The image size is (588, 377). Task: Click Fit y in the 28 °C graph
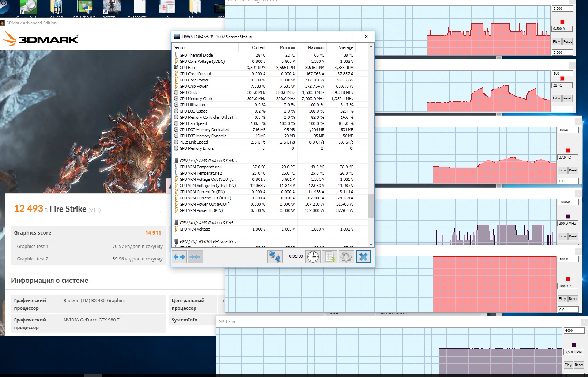point(557,98)
